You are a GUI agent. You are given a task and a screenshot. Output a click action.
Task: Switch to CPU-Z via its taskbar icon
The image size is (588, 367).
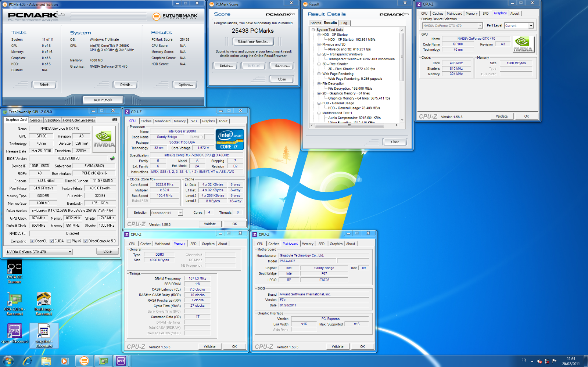point(121,361)
